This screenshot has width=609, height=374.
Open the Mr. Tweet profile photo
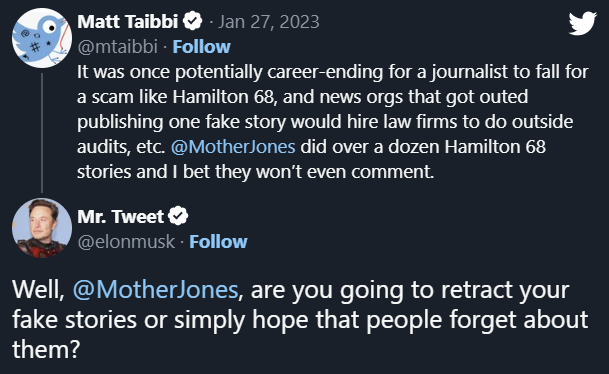click(x=42, y=228)
